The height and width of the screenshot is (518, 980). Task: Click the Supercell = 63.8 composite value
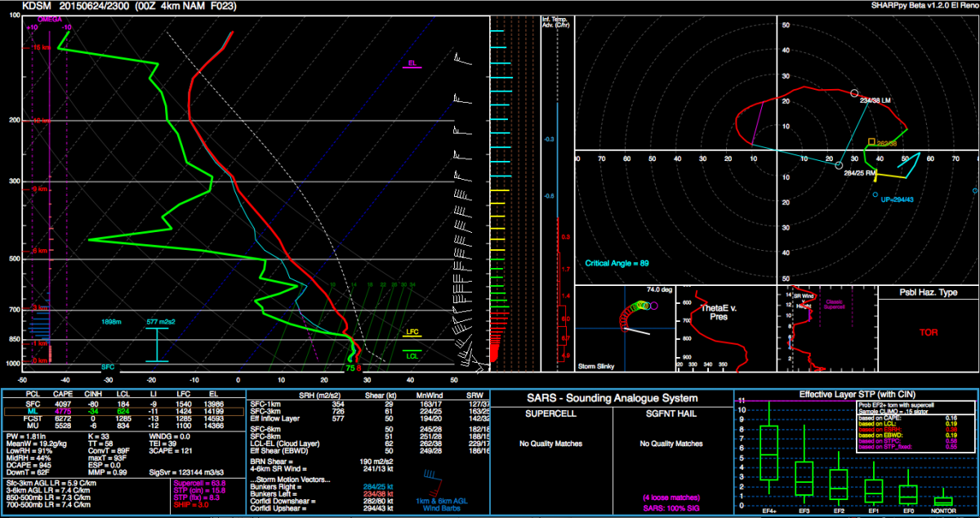click(x=198, y=484)
